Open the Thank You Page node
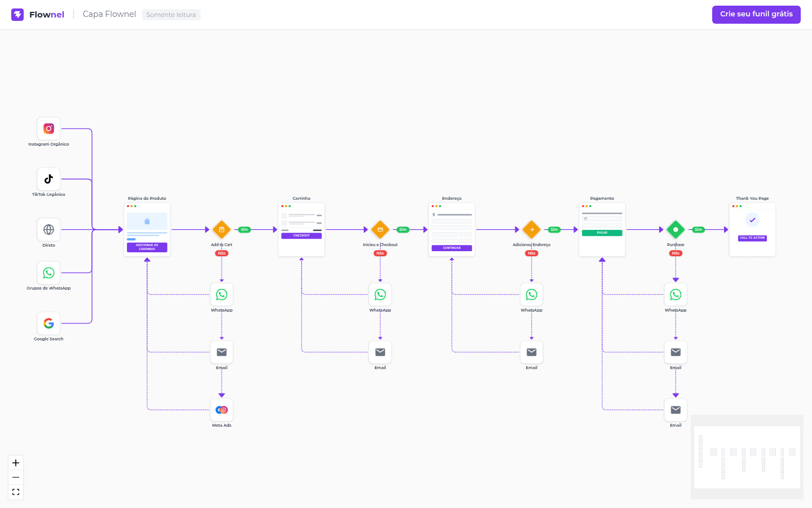 [x=752, y=230]
